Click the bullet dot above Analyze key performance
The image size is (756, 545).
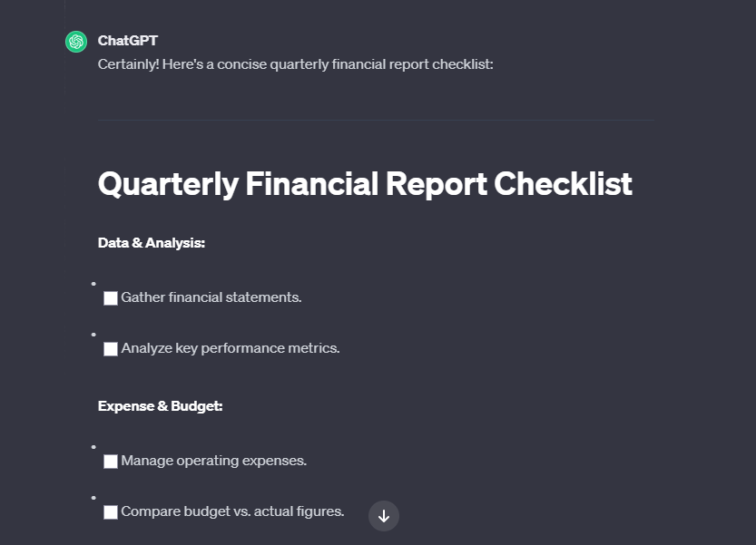coord(93,335)
